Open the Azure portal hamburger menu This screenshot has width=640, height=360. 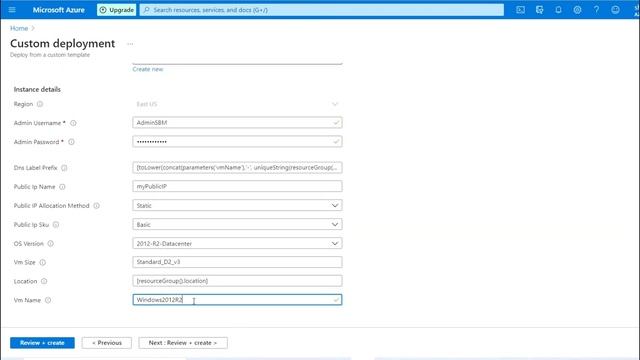pos(12,10)
